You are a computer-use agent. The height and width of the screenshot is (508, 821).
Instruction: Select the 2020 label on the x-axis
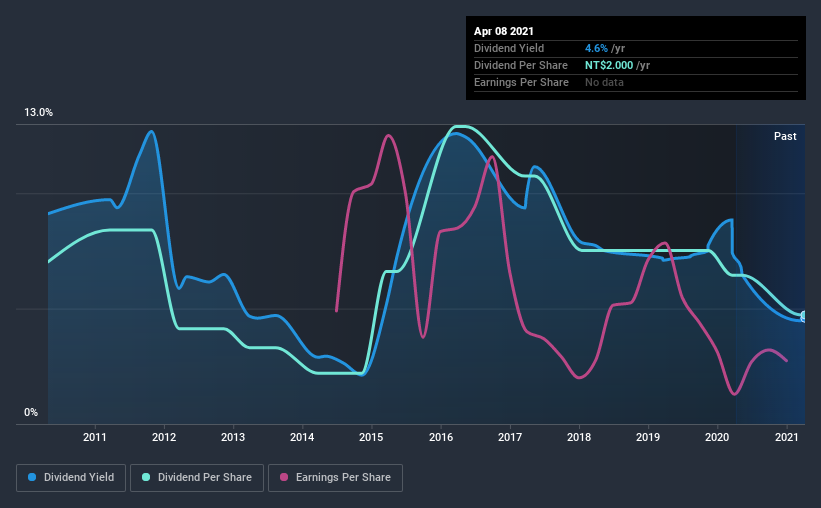(x=717, y=437)
